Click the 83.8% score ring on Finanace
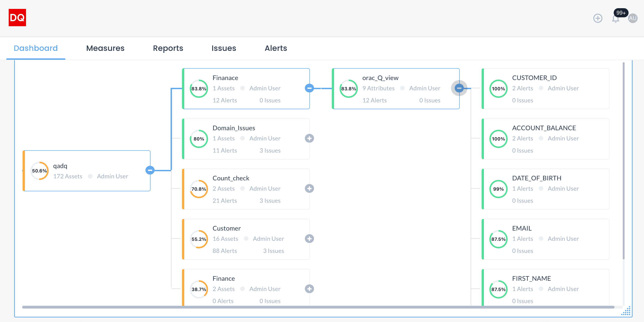The height and width of the screenshot is (322, 644). coord(198,89)
